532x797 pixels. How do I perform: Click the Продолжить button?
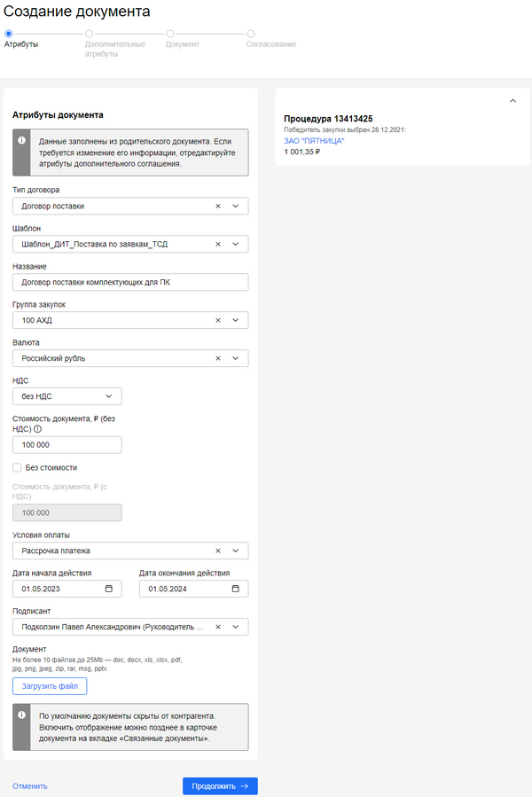(x=220, y=785)
